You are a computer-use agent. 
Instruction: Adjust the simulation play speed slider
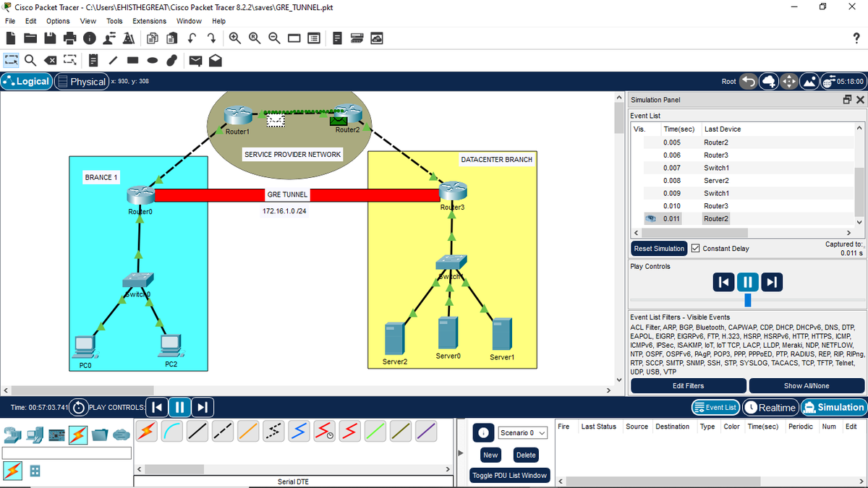pos(747,299)
